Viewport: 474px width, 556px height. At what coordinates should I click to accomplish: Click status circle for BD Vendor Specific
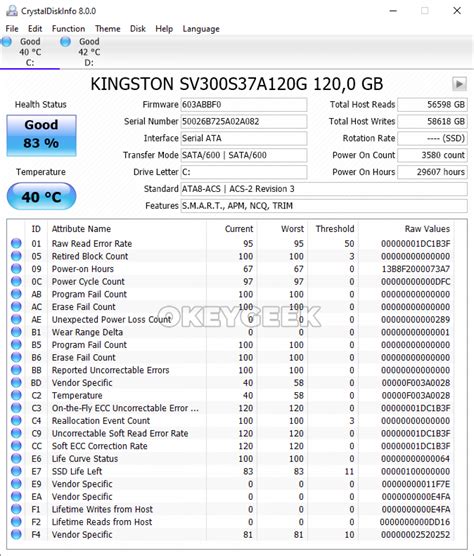[x=16, y=383]
